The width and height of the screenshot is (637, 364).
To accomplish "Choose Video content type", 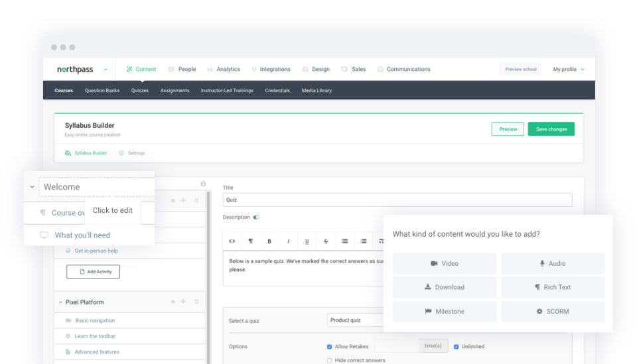I will pyautogui.click(x=445, y=263).
